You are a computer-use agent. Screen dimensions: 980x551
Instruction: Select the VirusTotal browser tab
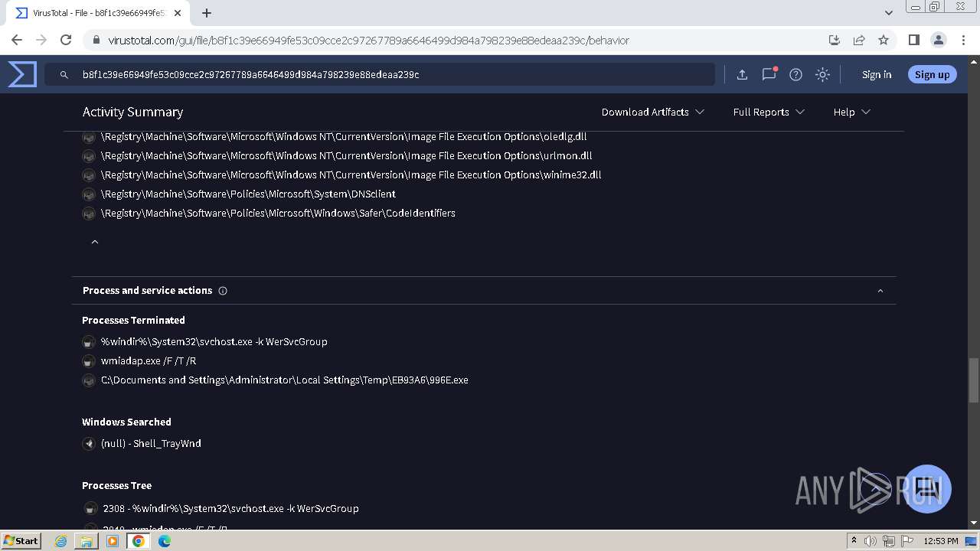point(98,13)
